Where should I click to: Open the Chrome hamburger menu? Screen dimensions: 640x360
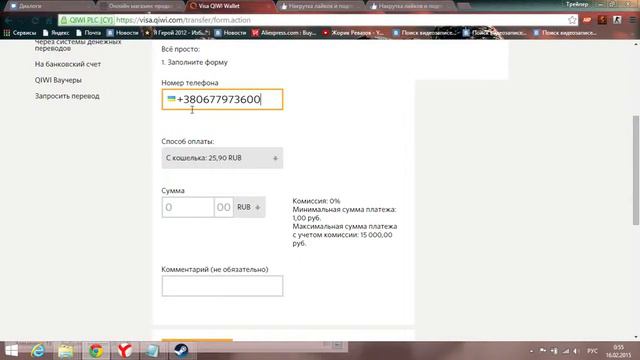(633, 20)
